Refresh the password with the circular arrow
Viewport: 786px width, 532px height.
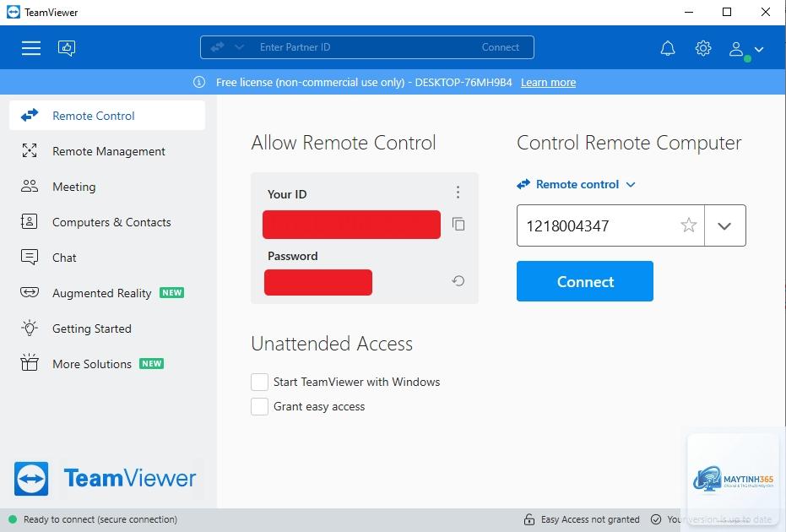458,281
